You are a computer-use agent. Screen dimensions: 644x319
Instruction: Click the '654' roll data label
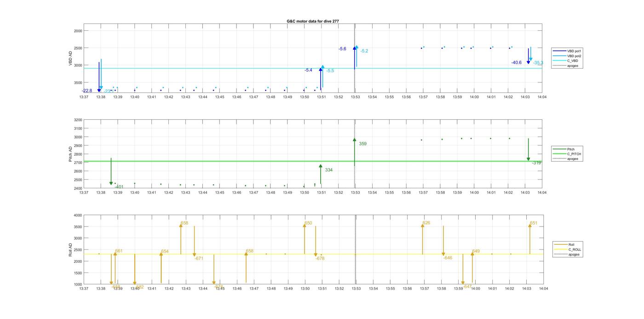pyautogui.click(x=165, y=252)
